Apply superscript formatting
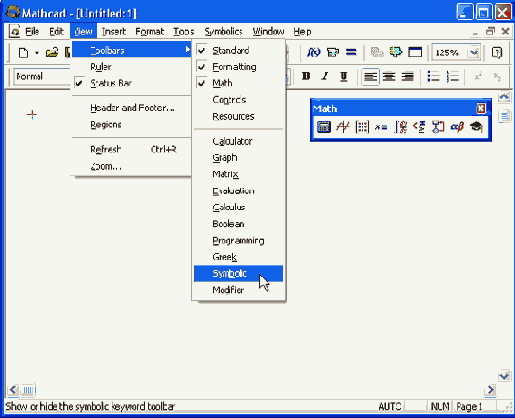Viewport: 515px width, 418px height. pyautogui.click(x=478, y=77)
